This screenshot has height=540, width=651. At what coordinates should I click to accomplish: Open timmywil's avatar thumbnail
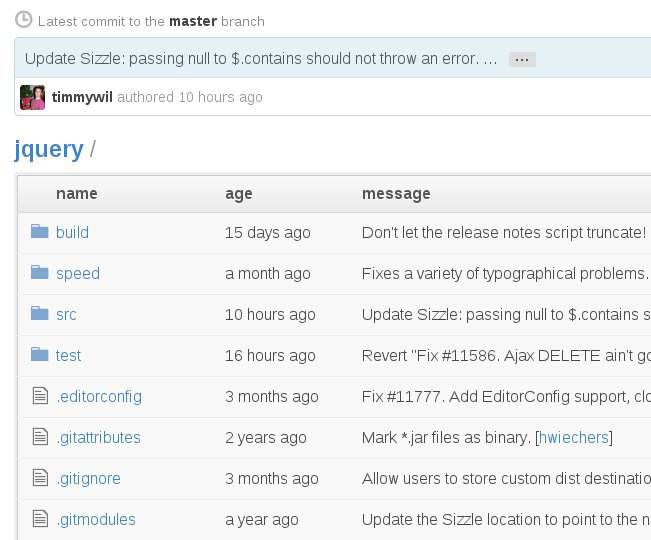click(x=32, y=98)
